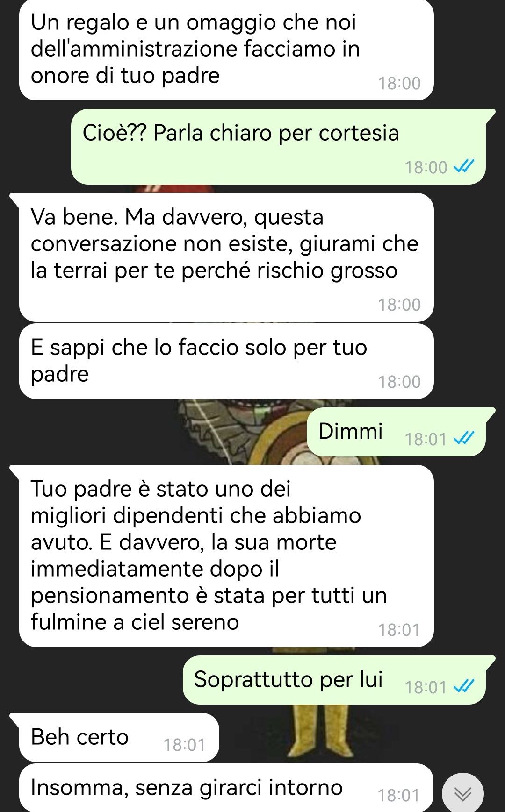This screenshot has height=812, width=505.
Task: Tap the 'E sappi che lo faccio' message
Action: click(x=226, y=361)
